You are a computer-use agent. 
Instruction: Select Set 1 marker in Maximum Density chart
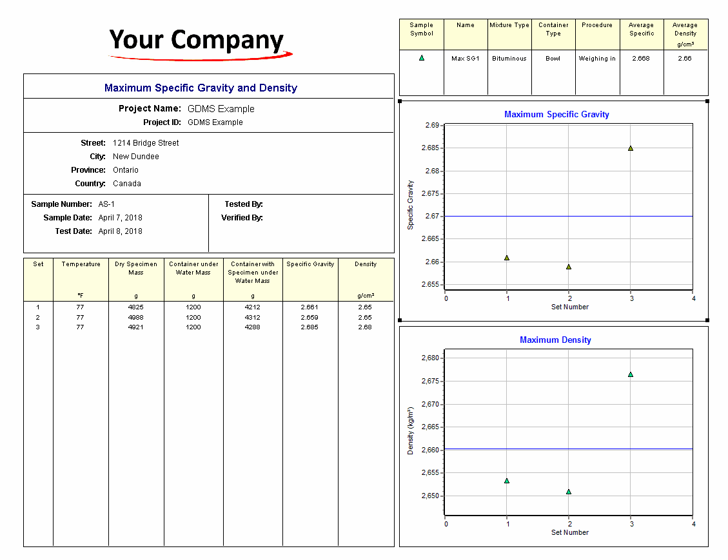pos(507,481)
